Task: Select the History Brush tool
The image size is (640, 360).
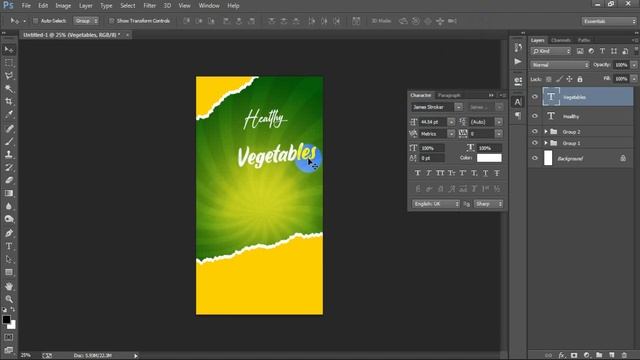Action: [x=9, y=167]
